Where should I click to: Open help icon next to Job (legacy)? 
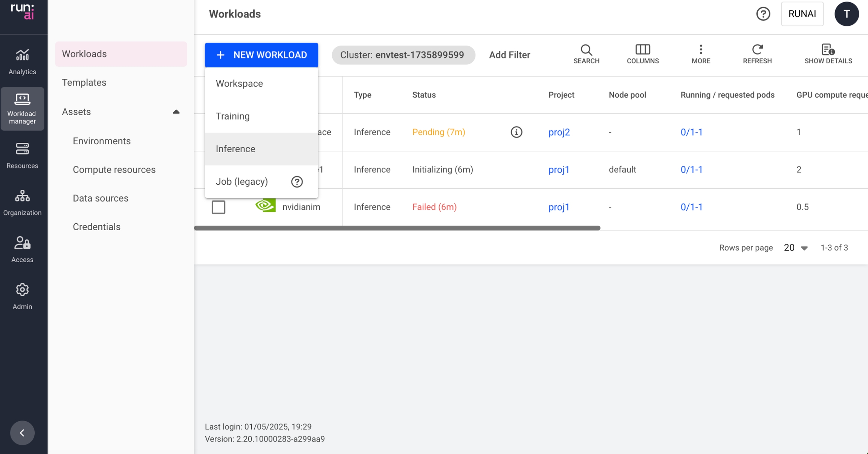pyautogui.click(x=297, y=182)
